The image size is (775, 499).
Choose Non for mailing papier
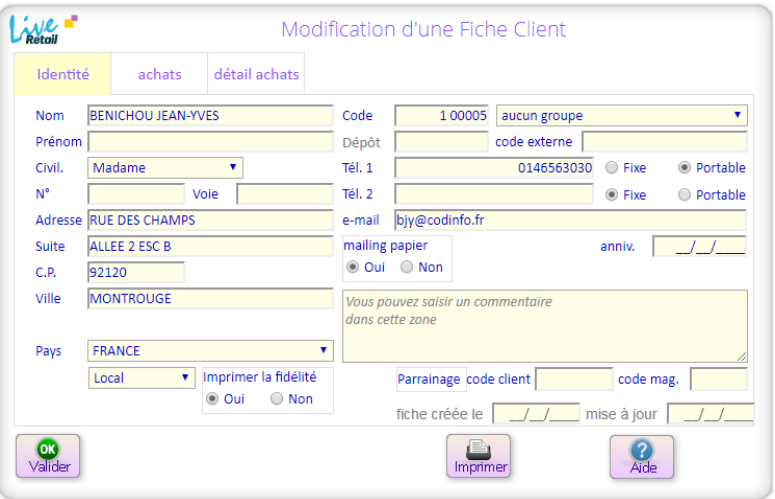pyautogui.click(x=407, y=267)
